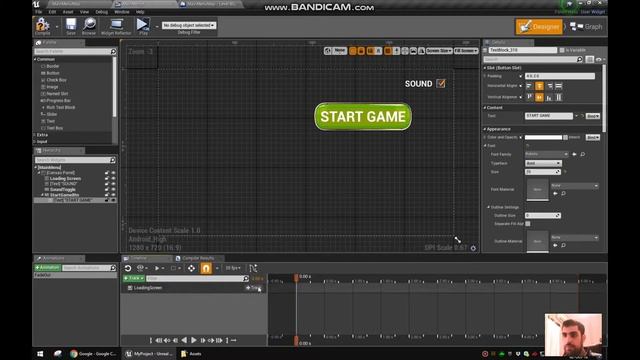Viewport: 640px width, 360px height.
Task: Click the Play toolbar icon
Action: point(143,26)
